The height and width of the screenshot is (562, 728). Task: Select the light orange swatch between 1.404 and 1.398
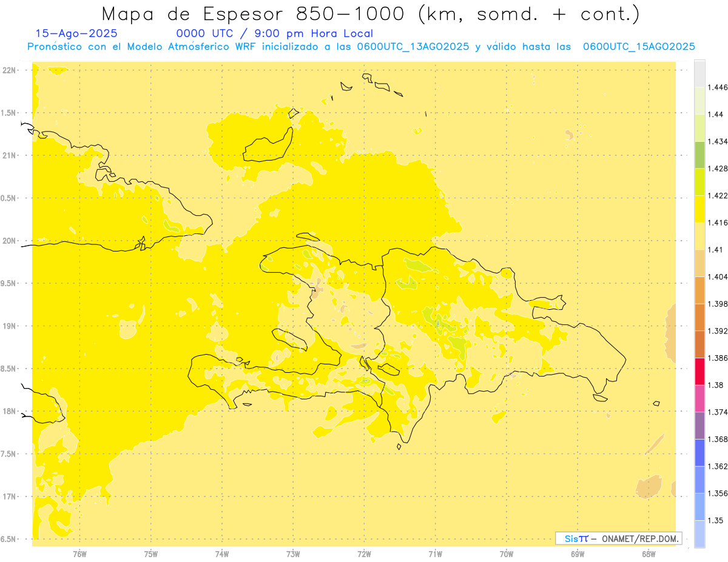coord(699,290)
